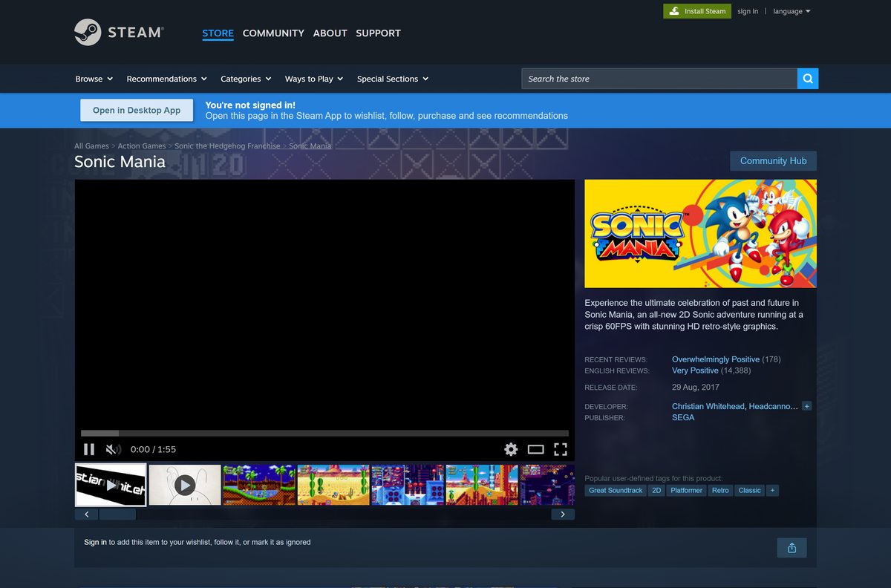Expand the developer list plus button

[x=807, y=406]
